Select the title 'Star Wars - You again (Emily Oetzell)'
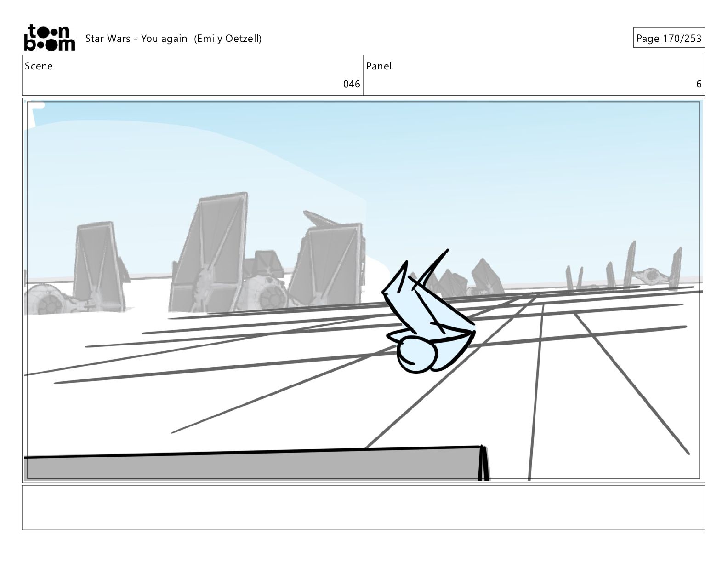The width and height of the screenshot is (728, 563). (173, 39)
